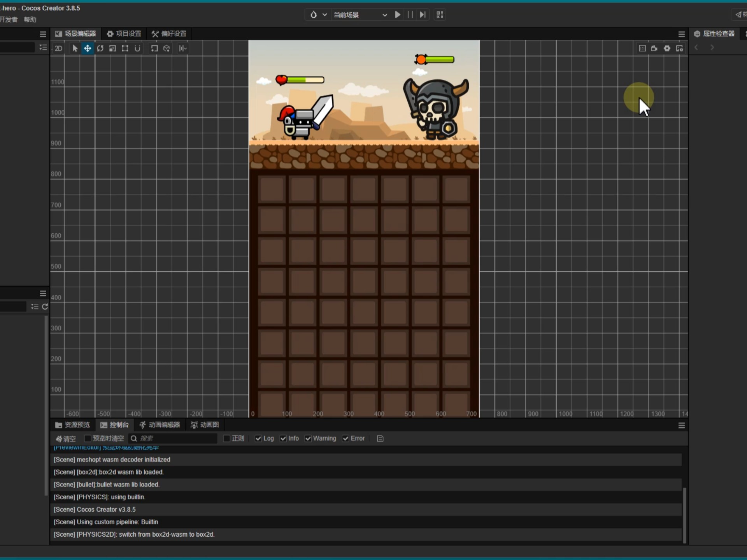This screenshot has height=560, width=747.
Task: Refresh the assets panel
Action: click(45, 306)
